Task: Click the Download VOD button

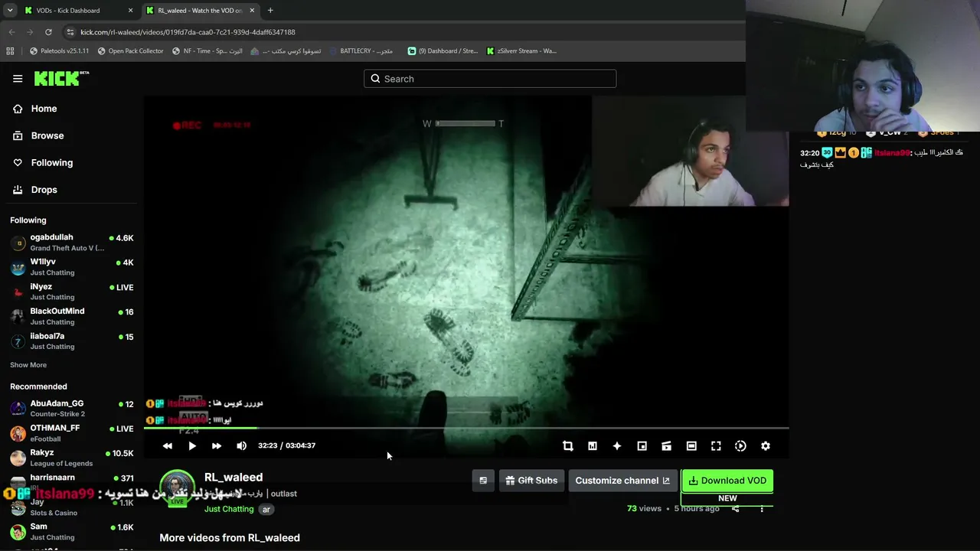Action: tap(727, 481)
